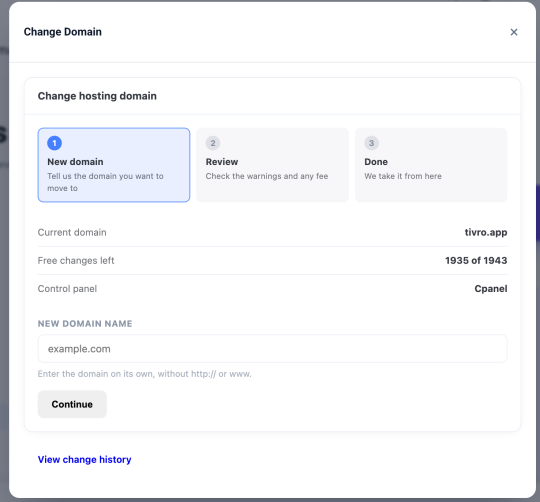Open View change history link
This screenshot has height=502, width=540.
tap(84, 459)
